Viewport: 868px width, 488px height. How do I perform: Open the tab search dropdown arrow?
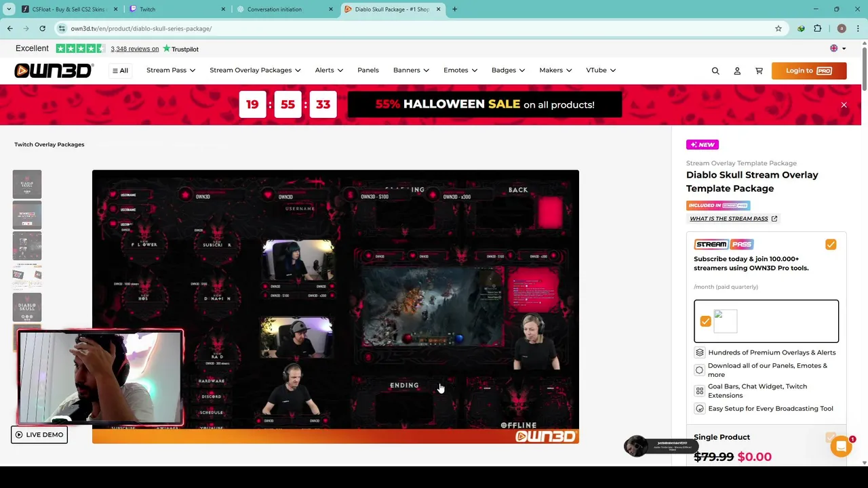(x=9, y=9)
